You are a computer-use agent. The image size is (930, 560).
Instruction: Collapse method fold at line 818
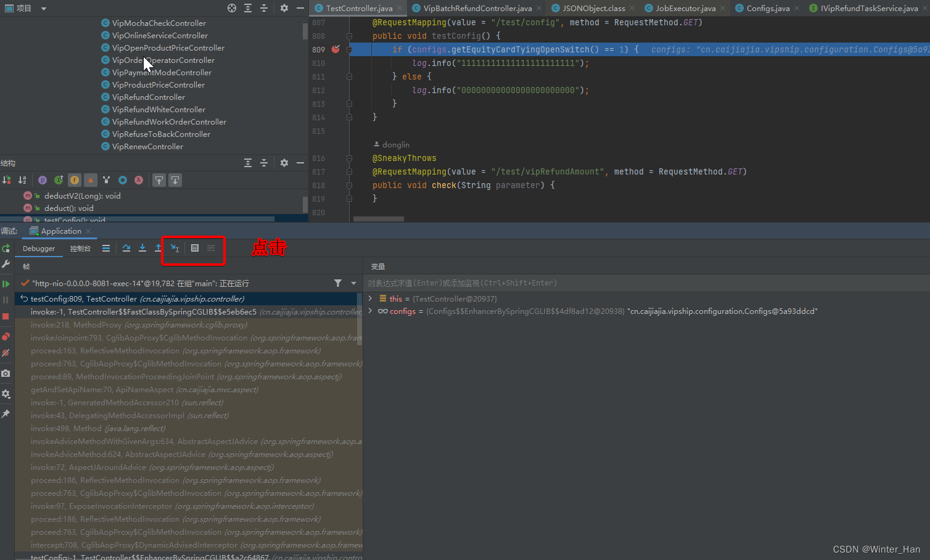(349, 185)
